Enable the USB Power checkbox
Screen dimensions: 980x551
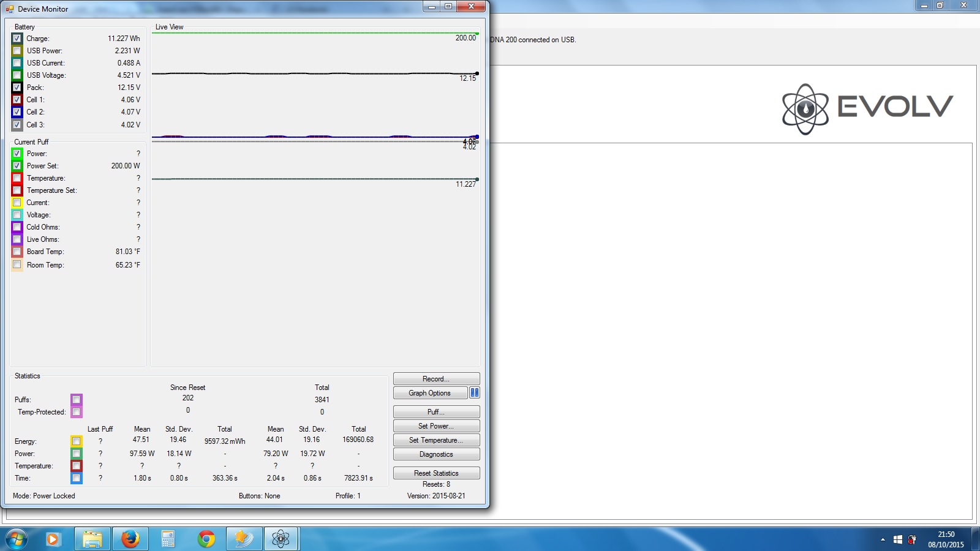[17, 51]
